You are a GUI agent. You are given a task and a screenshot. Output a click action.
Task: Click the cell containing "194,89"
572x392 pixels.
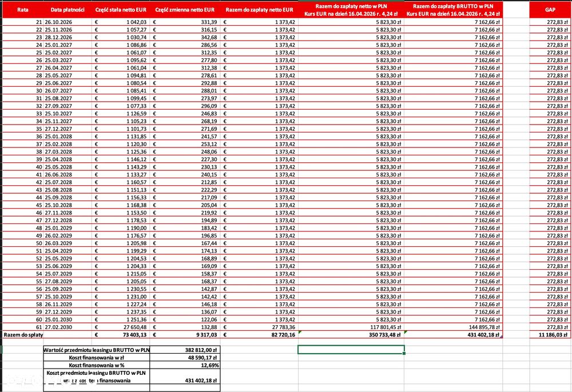coord(185,221)
